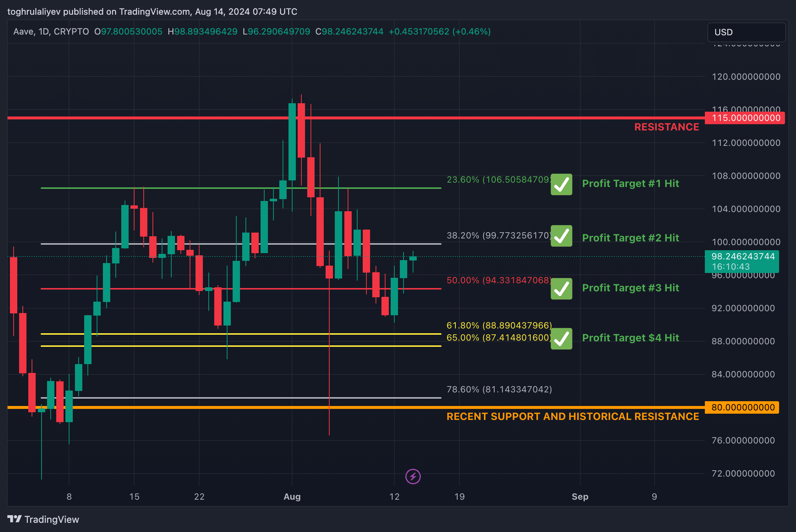Click the low value 96.290649709
This screenshot has height=532, width=796.
[279, 32]
